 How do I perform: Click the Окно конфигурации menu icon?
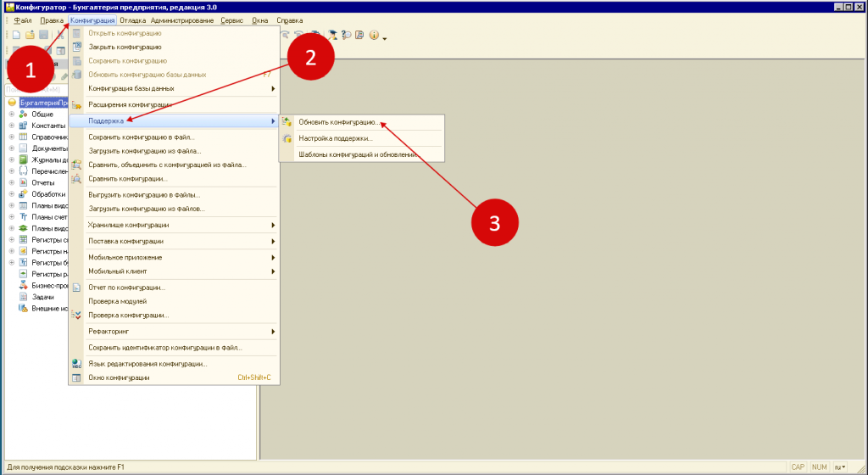pos(77,377)
